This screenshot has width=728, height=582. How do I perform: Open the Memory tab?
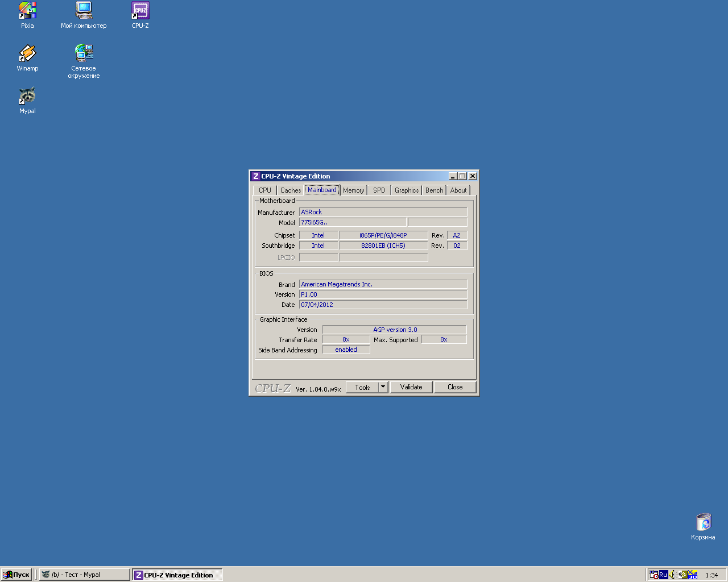coord(354,190)
